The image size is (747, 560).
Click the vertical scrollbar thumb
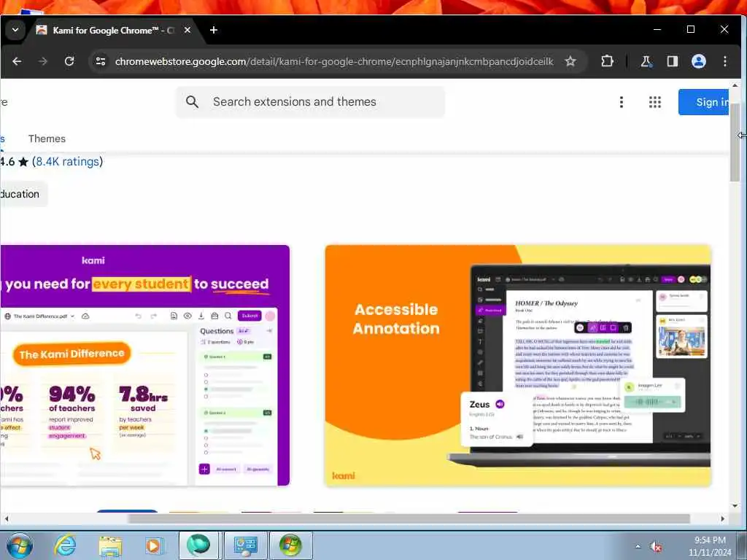point(735,142)
